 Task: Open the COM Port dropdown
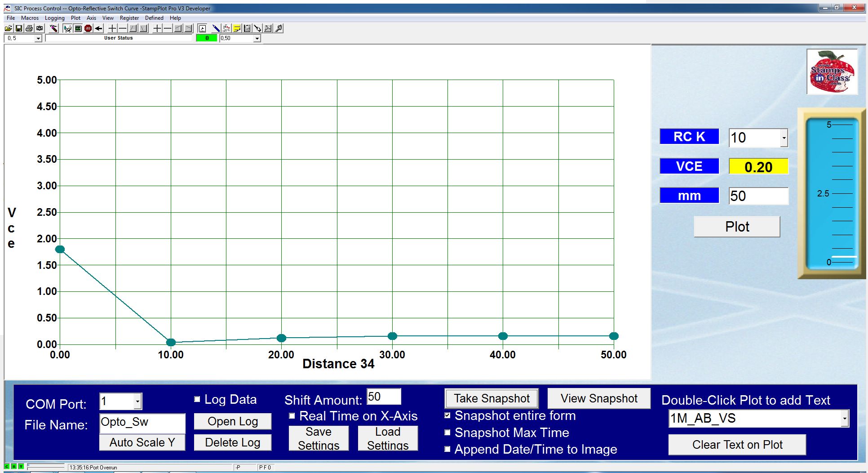coord(138,401)
